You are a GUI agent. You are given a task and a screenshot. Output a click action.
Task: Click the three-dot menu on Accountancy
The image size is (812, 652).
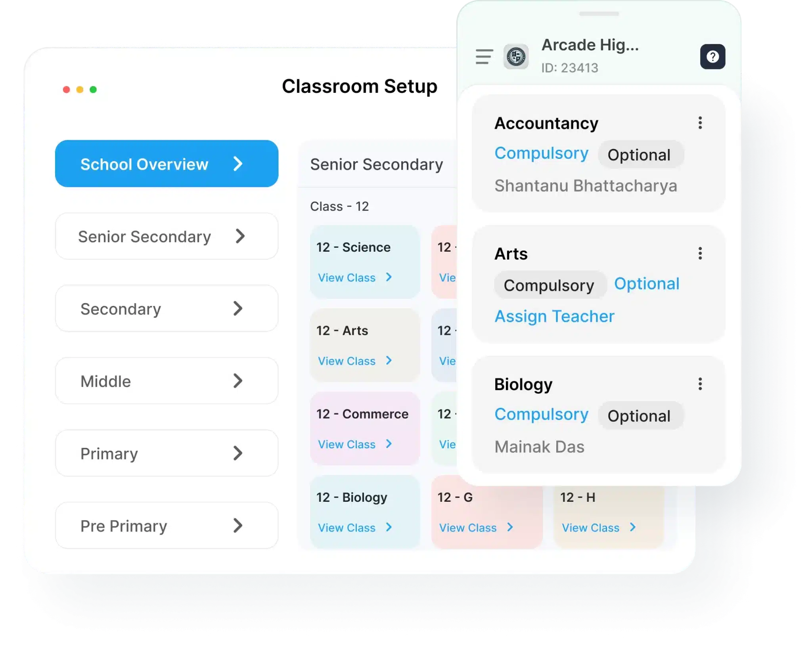(x=699, y=123)
